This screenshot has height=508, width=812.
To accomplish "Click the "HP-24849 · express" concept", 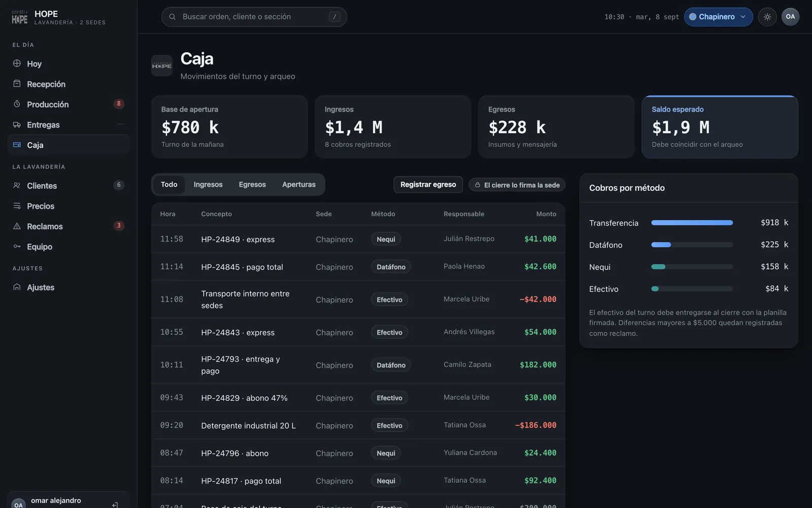I will pyautogui.click(x=238, y=239).
